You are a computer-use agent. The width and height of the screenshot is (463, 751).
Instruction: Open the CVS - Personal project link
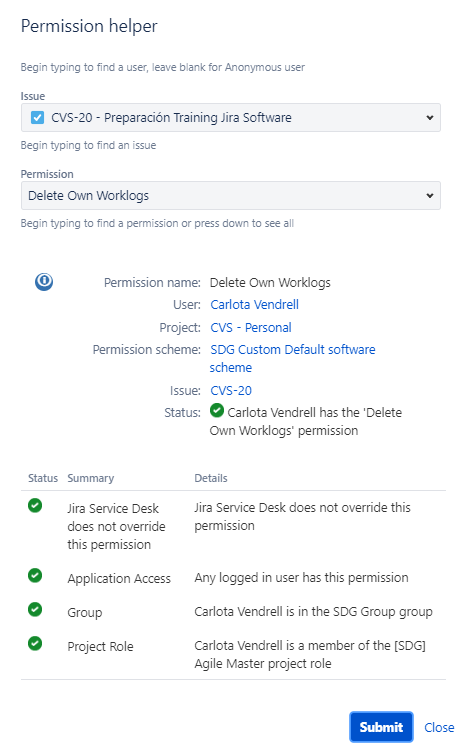tap(251, 328)
